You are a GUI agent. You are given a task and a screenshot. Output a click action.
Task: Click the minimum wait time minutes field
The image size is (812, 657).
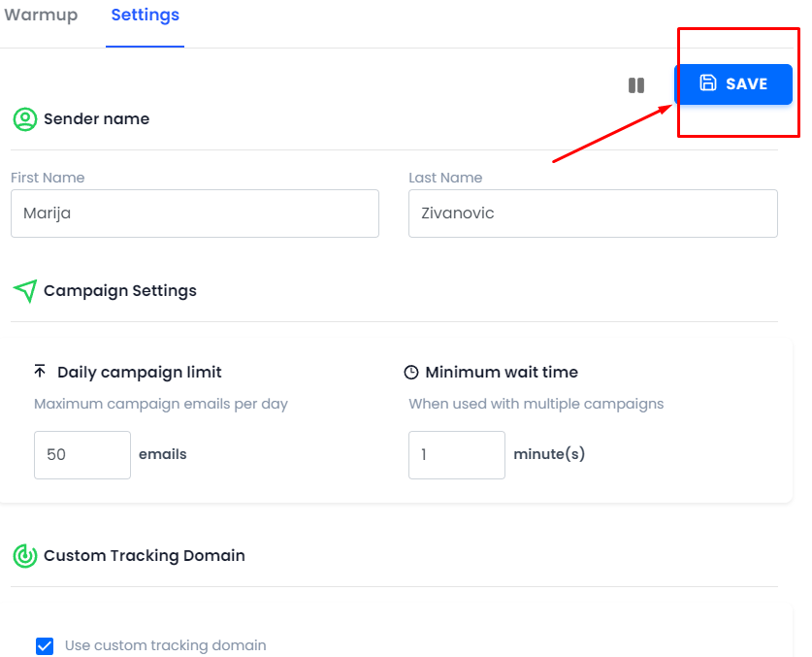click(457, 455)
